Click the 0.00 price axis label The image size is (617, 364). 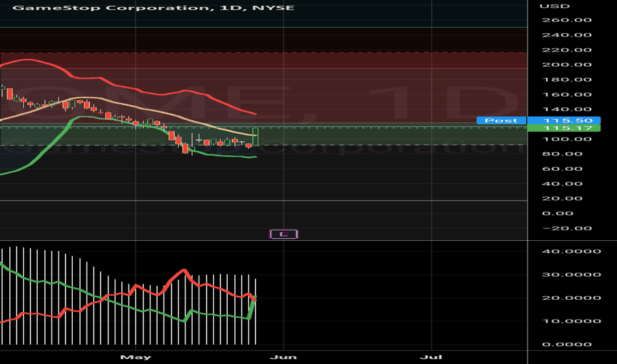[x=557, y=213]
